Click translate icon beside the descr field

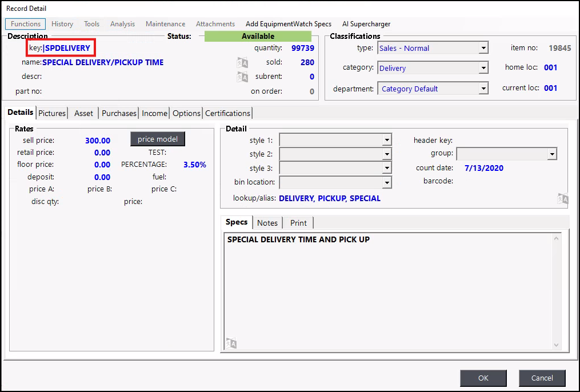(x=242, y=77)
